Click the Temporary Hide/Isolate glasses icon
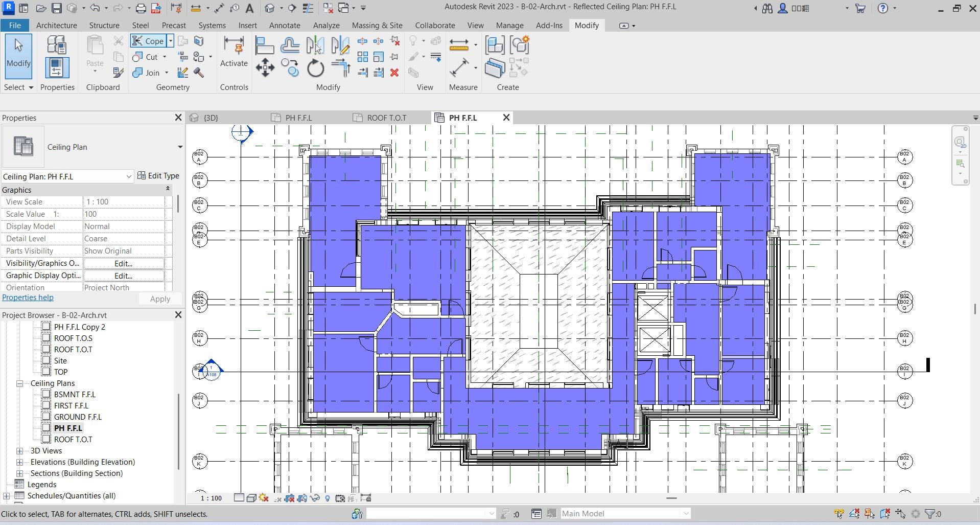 pos(315,498)
